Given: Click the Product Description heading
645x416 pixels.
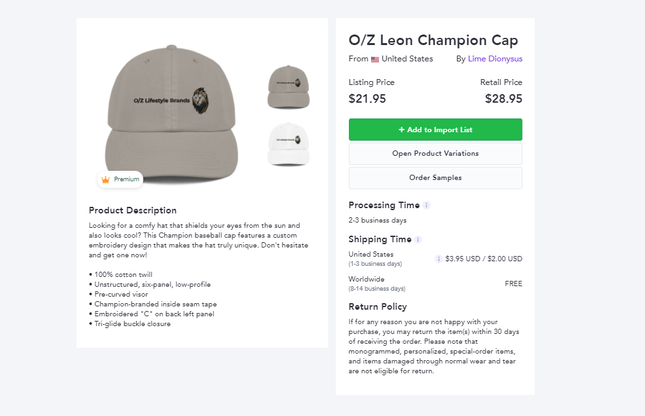Looking at the screenshot, I should coord(132,211).
